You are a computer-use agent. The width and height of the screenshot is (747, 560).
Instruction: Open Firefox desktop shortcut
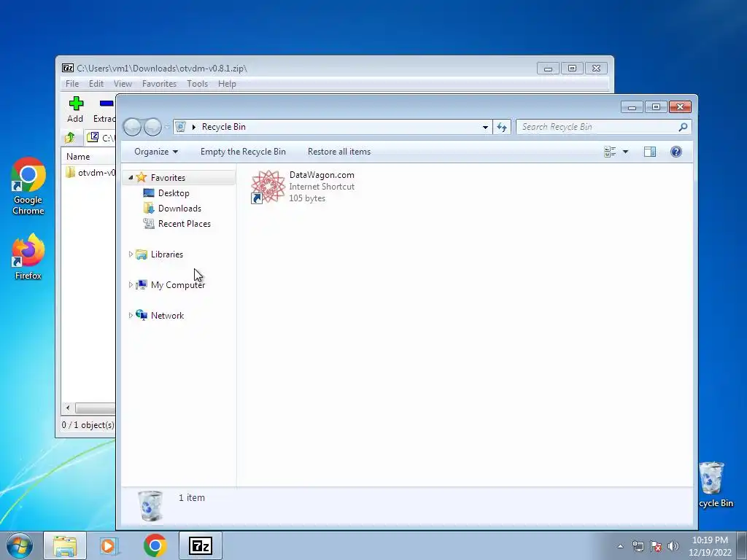click(x=28, y=256)
